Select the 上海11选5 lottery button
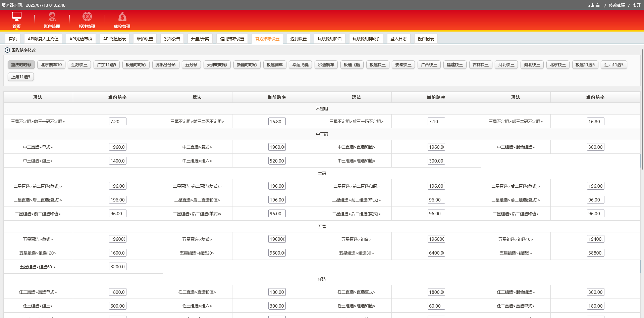Screen dimensions: 644x318 point(21,77)
